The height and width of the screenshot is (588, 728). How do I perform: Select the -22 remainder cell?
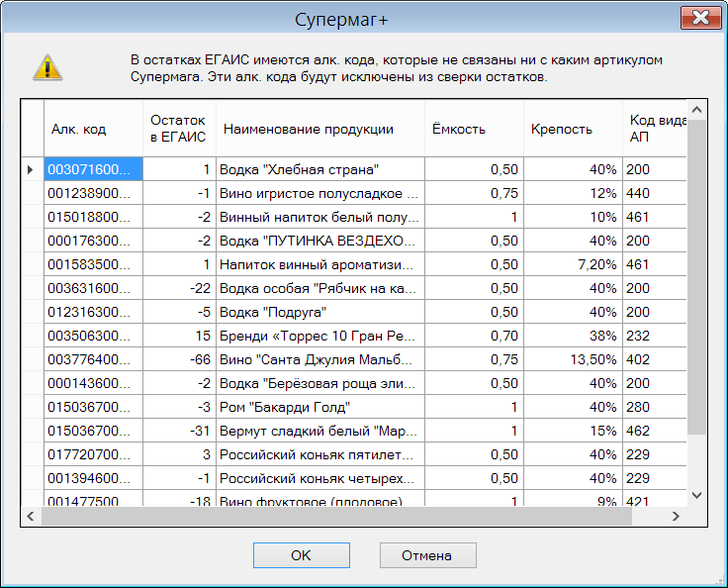pyautogui.click(x=179, y=288)
